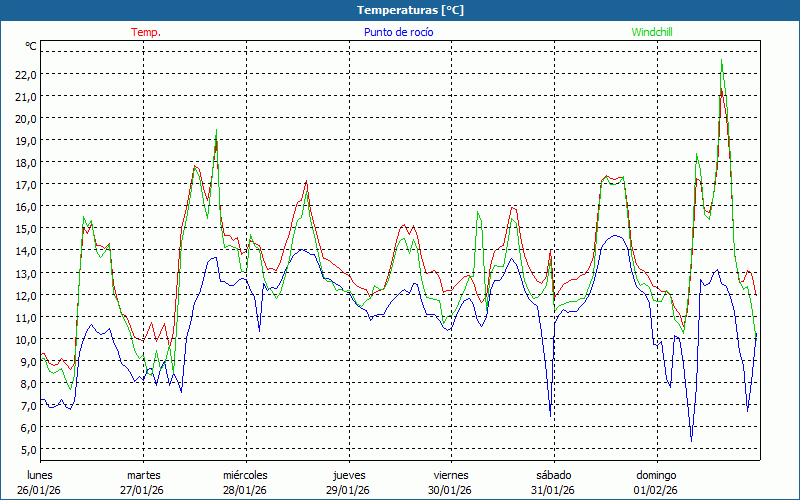Click the 'jueves 29/01/26' date label
The width and height of the screenshot is (800, 500).
(x=348, y=482)
